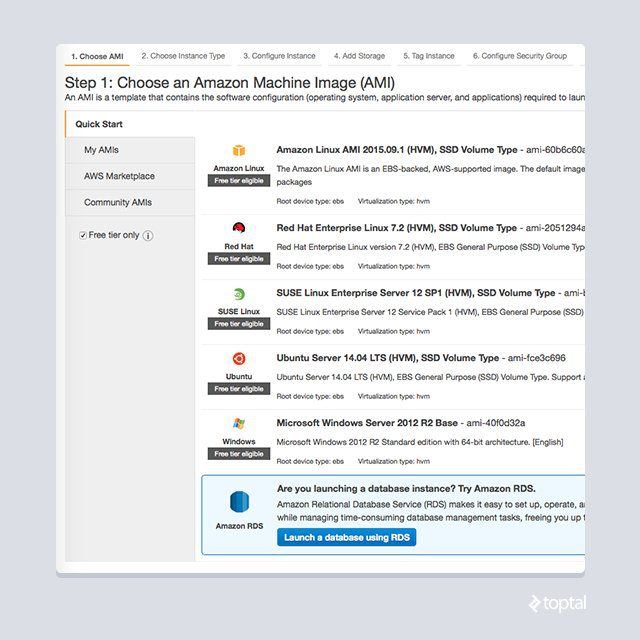Click the SUSE Linux label under icon
The width and height of the screenshot is (640, 640).
pyautogui.click(x=239, y=311)
